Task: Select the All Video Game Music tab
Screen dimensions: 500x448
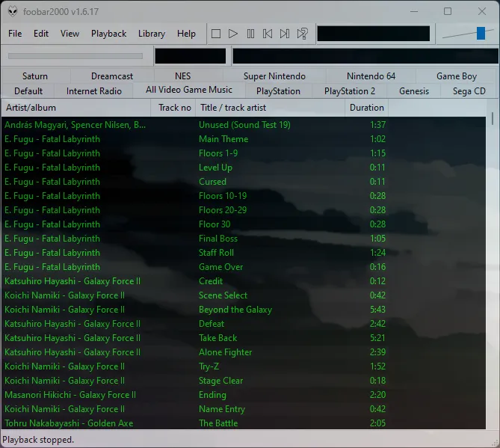Action: pos(189,90)
